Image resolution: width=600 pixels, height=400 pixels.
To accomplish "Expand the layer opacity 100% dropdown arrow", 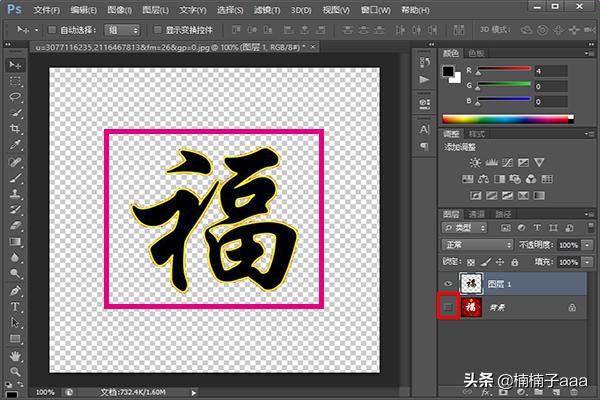I will point(586,245).
